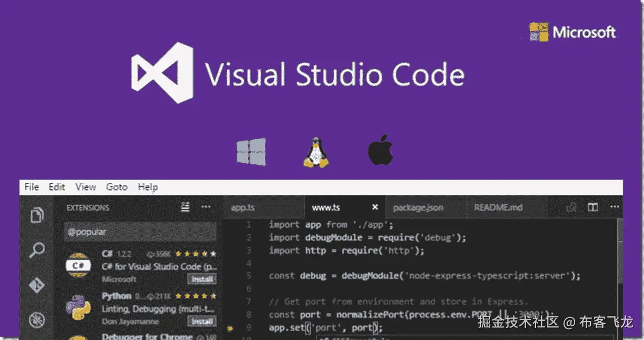Click the Python extension logo
The width and height of the screenshot is (644, 340).
click(x=78, y=307)
